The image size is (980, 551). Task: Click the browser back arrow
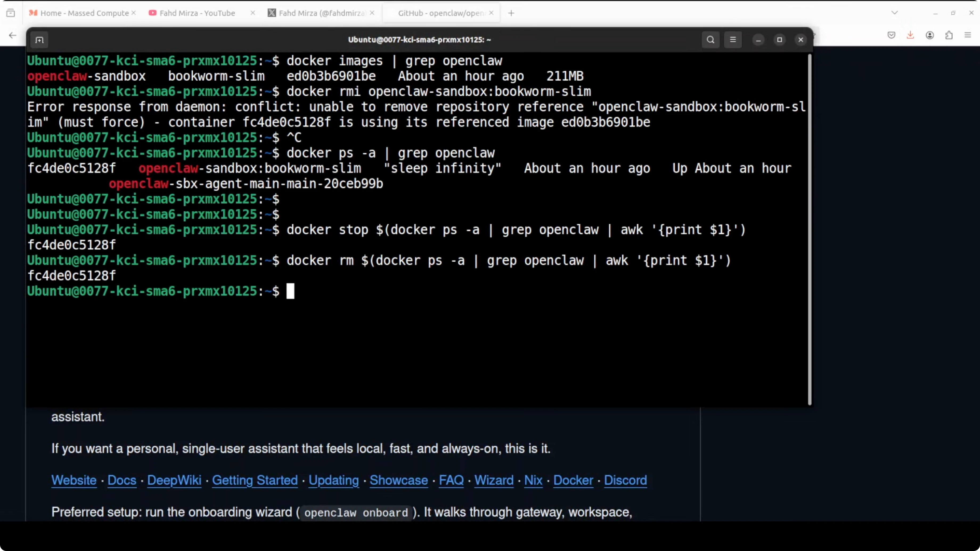[x=13, y=35]
